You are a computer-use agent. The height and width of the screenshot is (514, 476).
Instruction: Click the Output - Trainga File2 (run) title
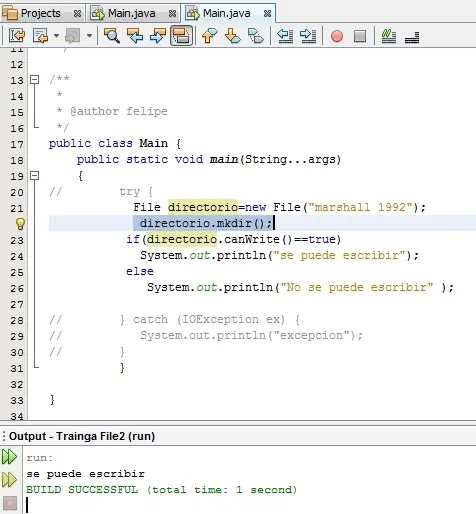click(x=82, y=436)
